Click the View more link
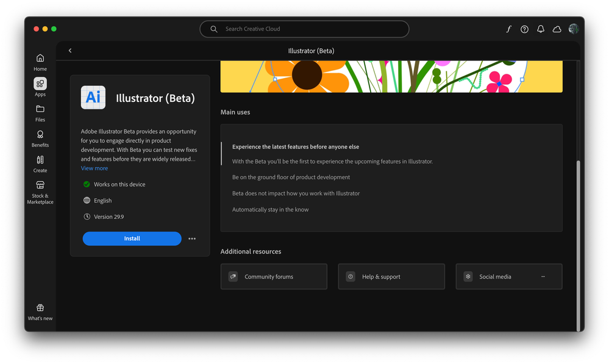The image size is (609, 364). click(x=94, y=168)
